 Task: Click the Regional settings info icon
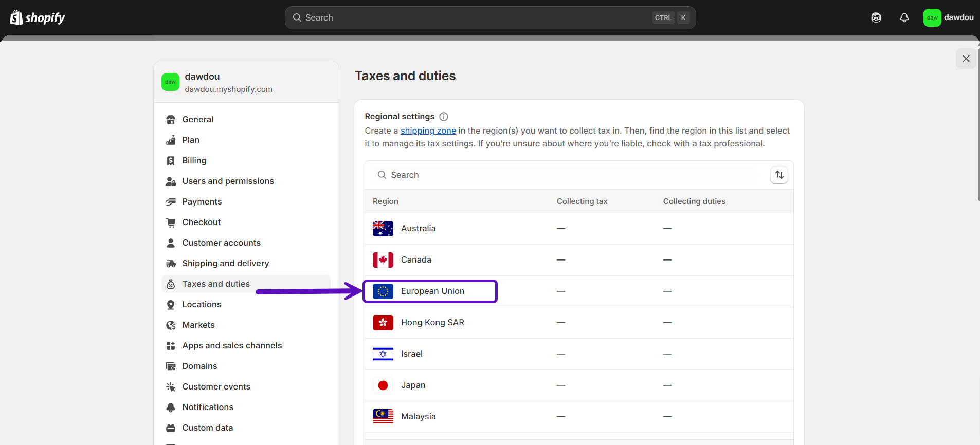(x=444, y=117)
